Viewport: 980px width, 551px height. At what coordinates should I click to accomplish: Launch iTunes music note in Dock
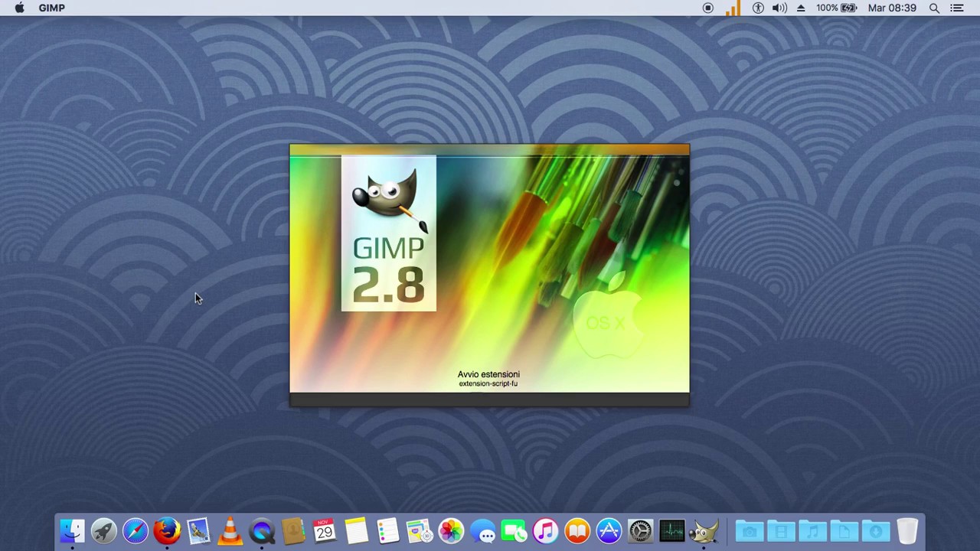click(546, 531)
